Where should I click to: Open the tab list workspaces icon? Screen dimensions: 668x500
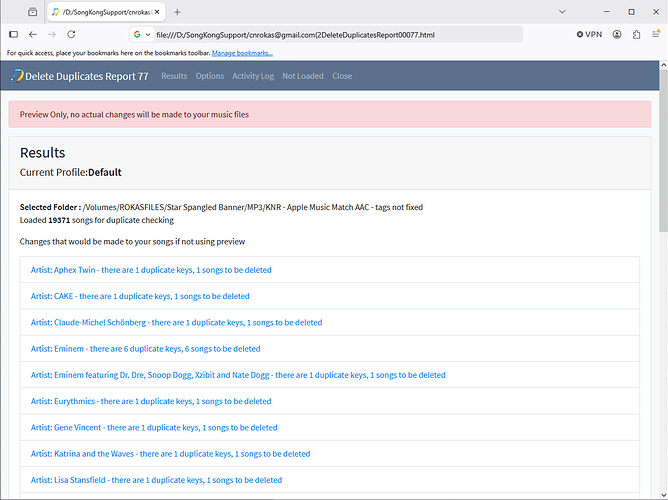pos(32,12)
